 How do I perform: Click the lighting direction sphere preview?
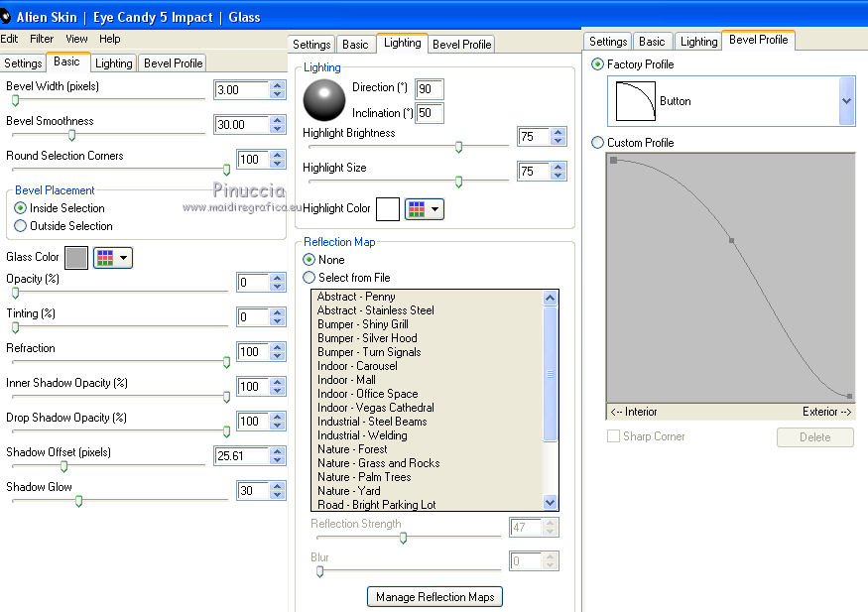322,99
